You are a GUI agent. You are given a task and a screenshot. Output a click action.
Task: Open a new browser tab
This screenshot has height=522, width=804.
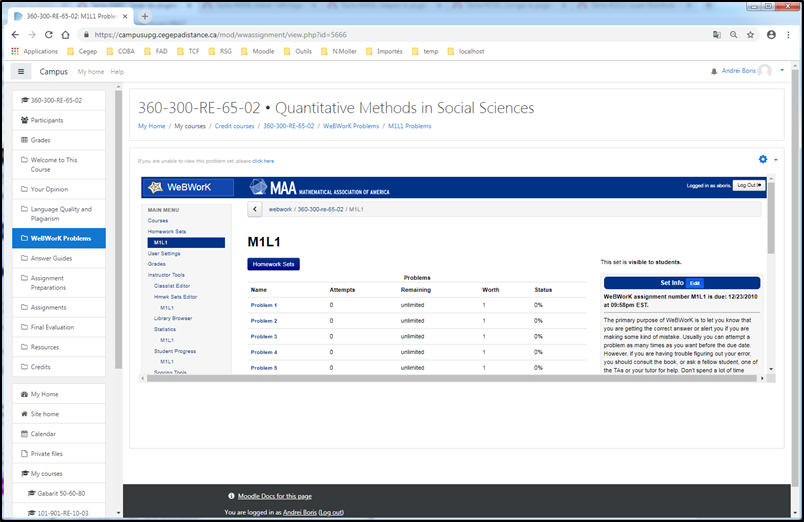tap(145, 16)
